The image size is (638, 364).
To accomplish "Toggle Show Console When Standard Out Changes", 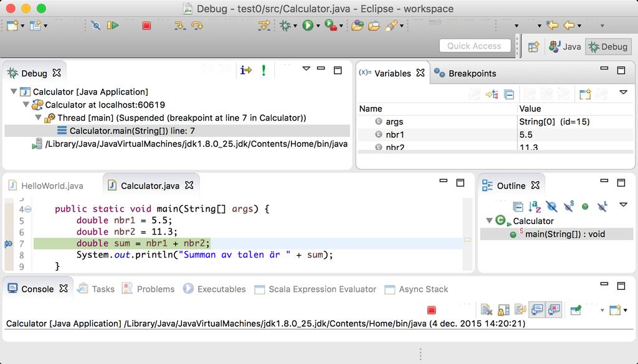I will point(537,310).
